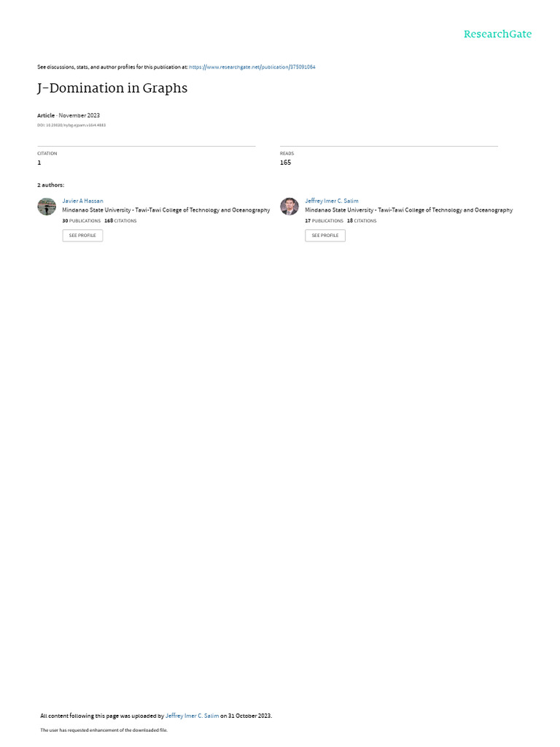Click Jeffrey Salim's 18 citations stat
Image resolution: width=560 pixels, height=747 pixels.
(x=362, y=221)
